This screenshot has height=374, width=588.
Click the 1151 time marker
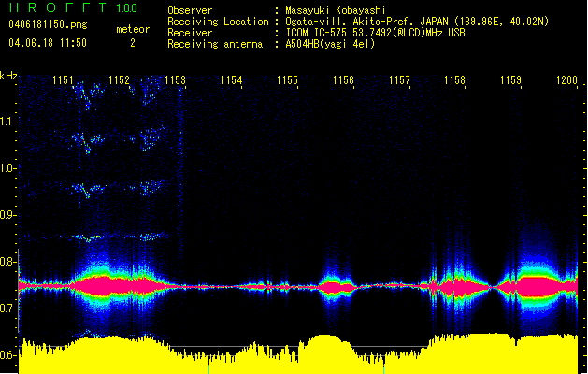click(x=63, y=79)
